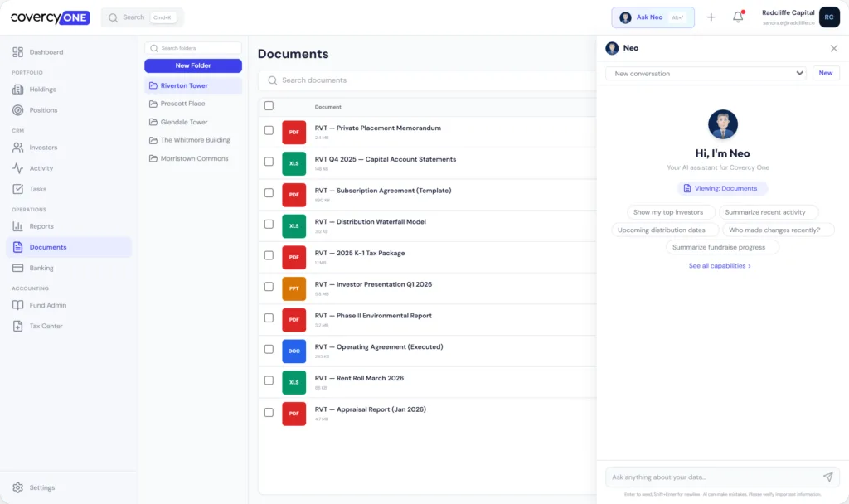The image size is (849, 504).
Task: Click the notifications bell icon
Action: point(738,17)
